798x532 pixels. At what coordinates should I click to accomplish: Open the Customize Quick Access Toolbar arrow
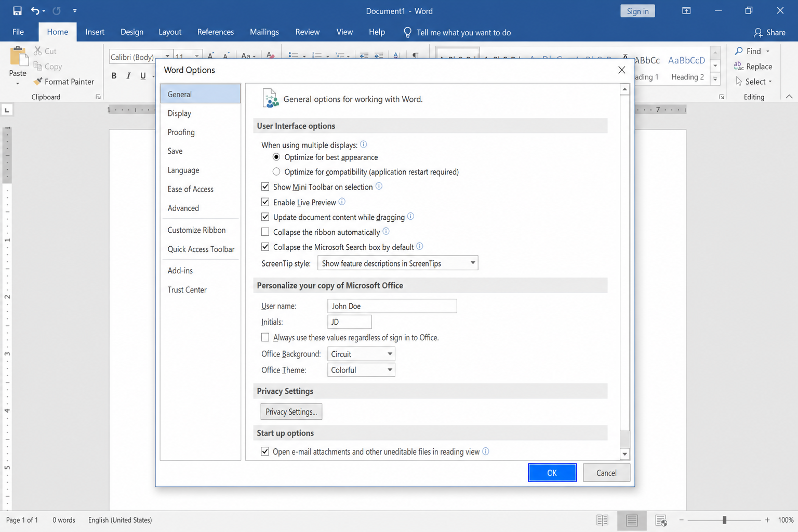click(x=75, y=11)
